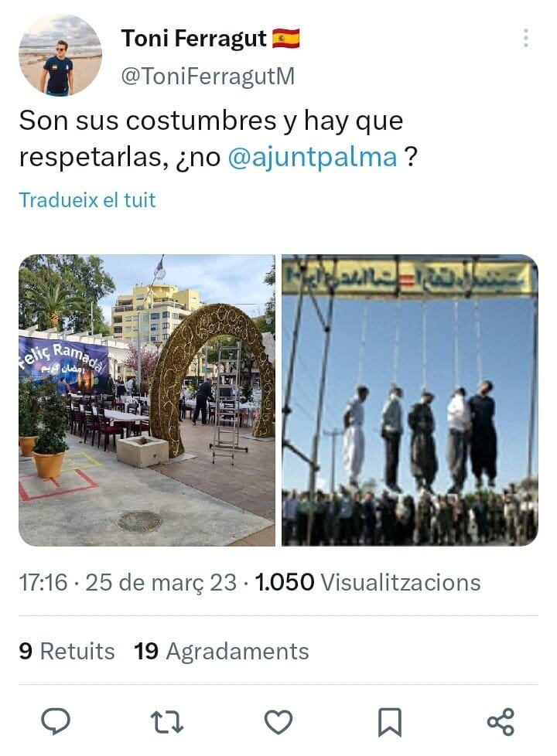
Task: Select the tweet text Son sus costumbres
Action: (x=148, y=121)
